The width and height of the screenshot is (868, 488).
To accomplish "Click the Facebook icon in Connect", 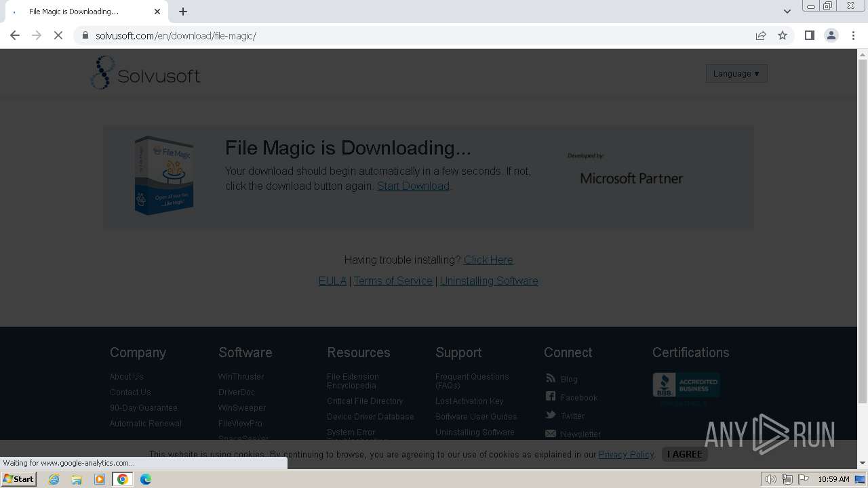I will tap(551, 397).
